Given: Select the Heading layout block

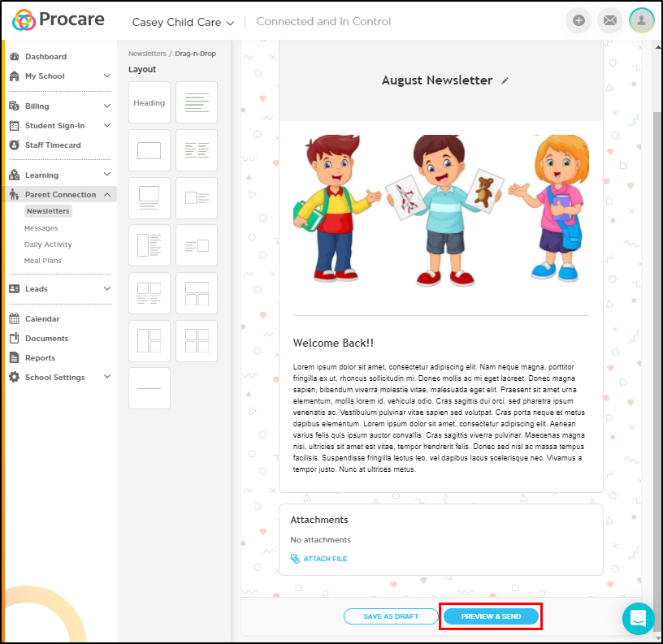Looking at the screenshot, I should click(x=149, y=102).
